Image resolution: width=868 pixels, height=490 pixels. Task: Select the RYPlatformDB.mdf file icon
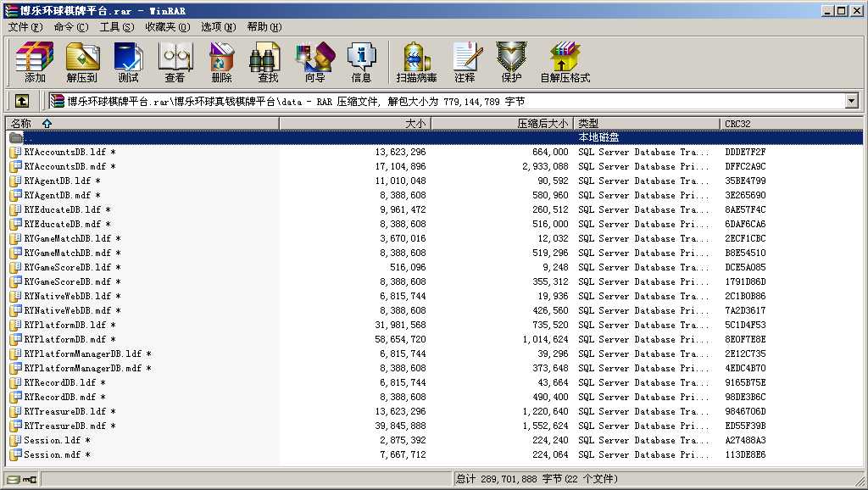tap(15, 339)
